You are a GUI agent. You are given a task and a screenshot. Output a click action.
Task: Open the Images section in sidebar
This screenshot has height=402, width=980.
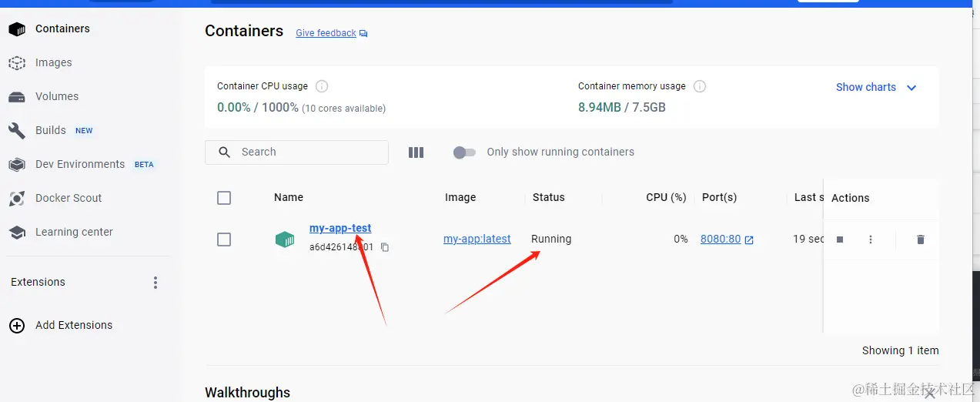tap(54, 62)
